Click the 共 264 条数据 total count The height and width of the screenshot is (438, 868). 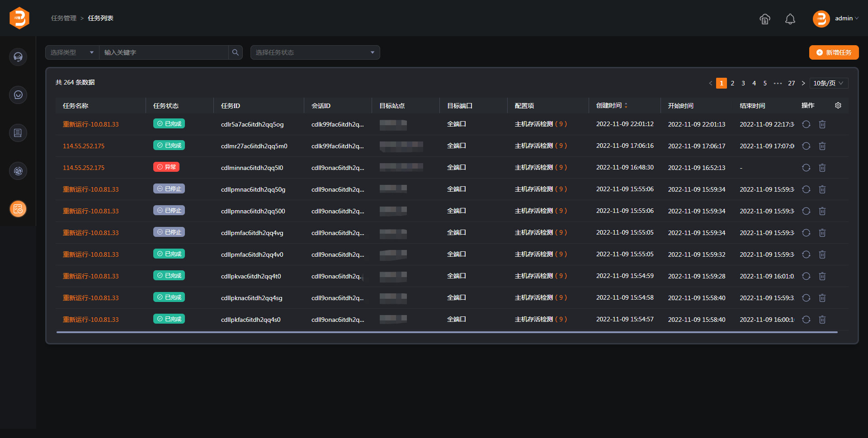tap(75, 82)
